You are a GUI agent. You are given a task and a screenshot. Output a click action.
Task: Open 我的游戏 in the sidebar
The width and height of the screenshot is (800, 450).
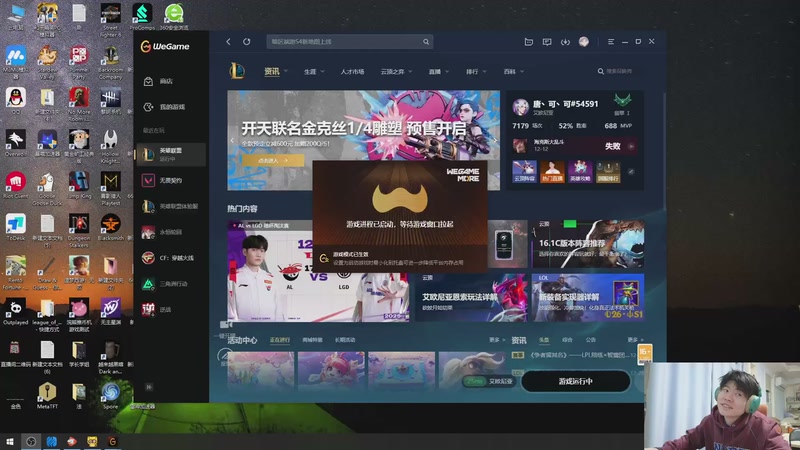(x=171, y=107)
